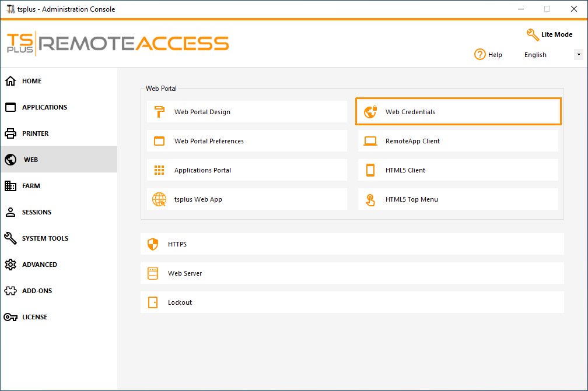The height and width of the screenshot is (391, 588).
Task: Open the language selection arrow
Action: (x=578, y=54)
